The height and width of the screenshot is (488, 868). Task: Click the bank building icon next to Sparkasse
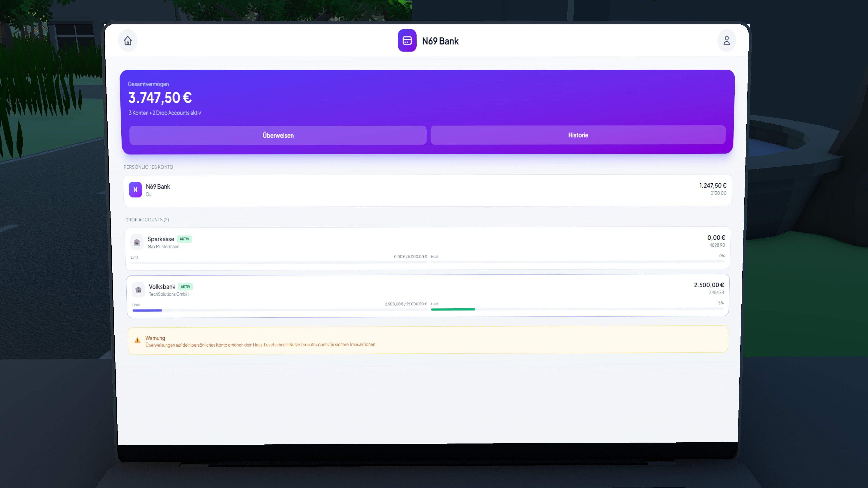click(137, 242)
